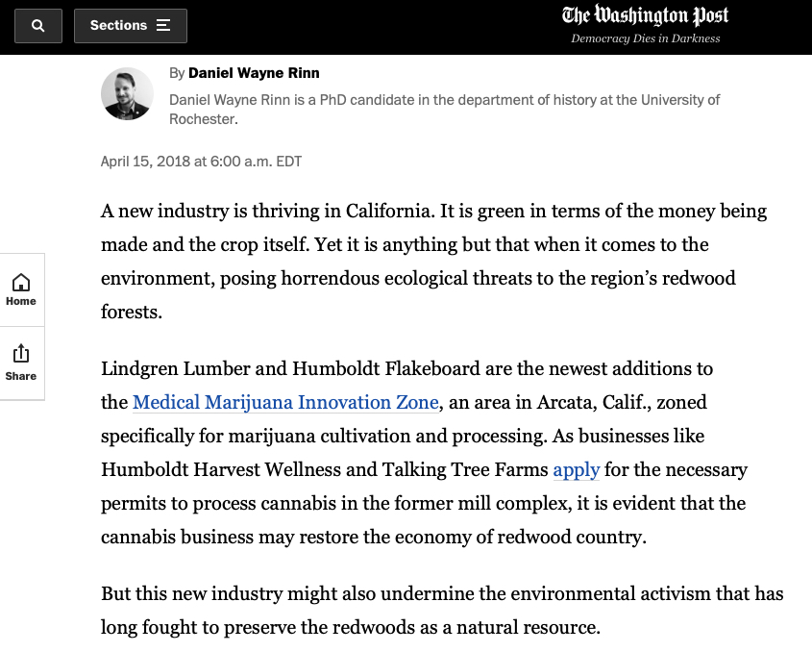This screenshot has height=652, width=812.
Task: Go to The Washington Post homepage logo
Action: click(645, 15)
